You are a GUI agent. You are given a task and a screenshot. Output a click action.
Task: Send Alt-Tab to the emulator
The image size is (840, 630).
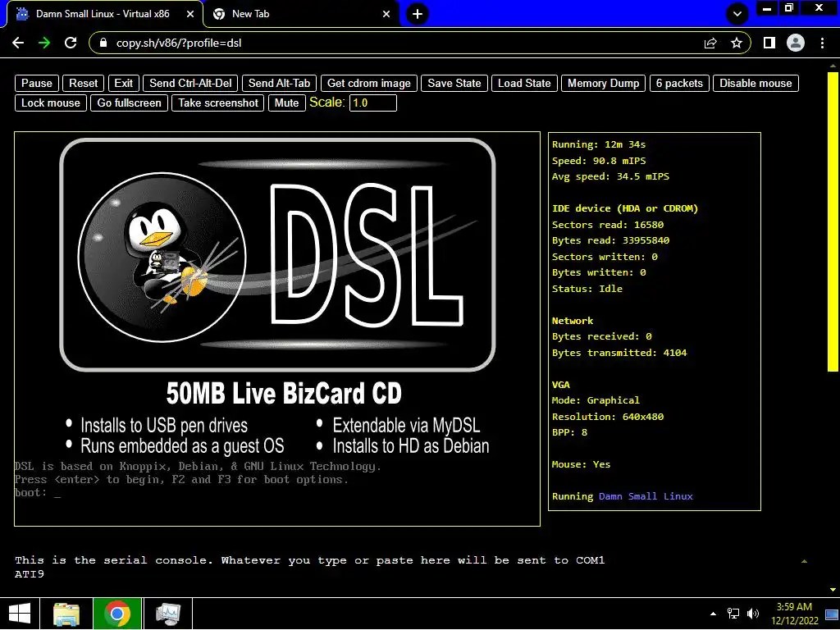[x=279, y=83]
